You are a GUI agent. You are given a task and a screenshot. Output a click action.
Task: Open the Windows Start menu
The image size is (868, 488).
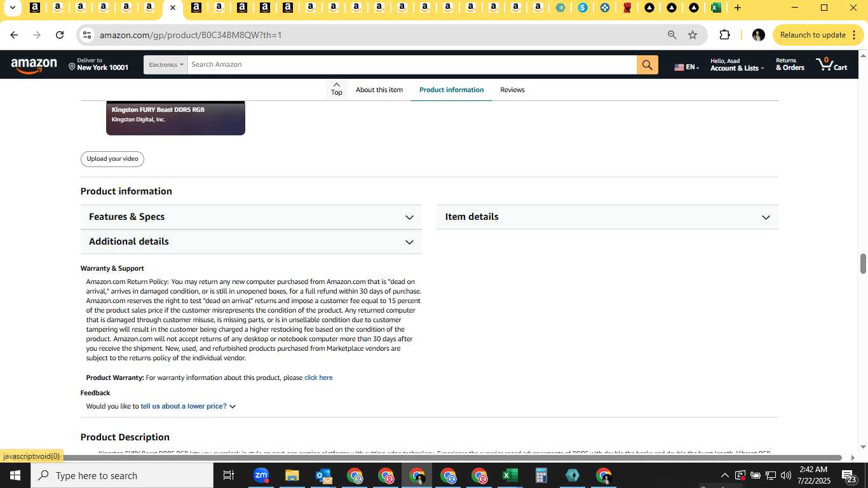click(15, 475)
